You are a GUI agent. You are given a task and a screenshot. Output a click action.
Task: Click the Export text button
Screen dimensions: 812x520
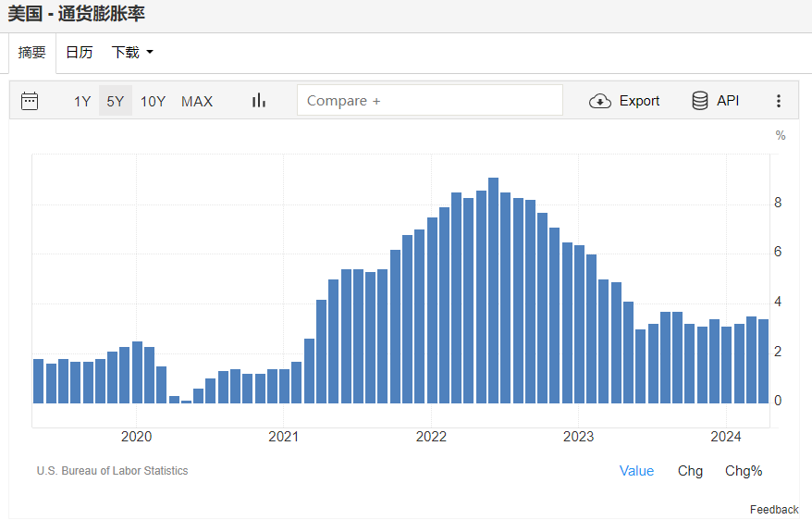(640, 101)
